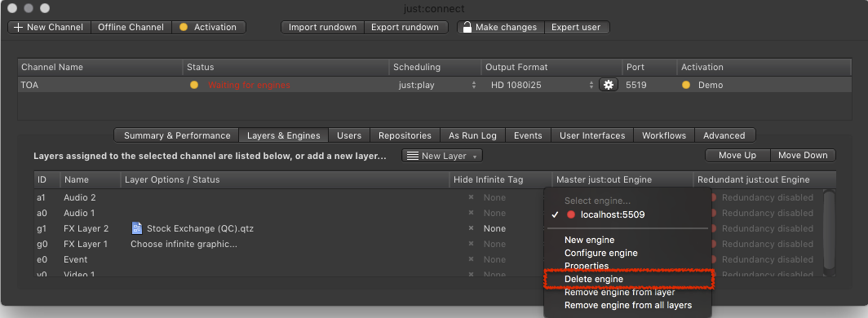868x318 pixels.
Task: Open the Advanced tab
Action: tap(724, 135)
